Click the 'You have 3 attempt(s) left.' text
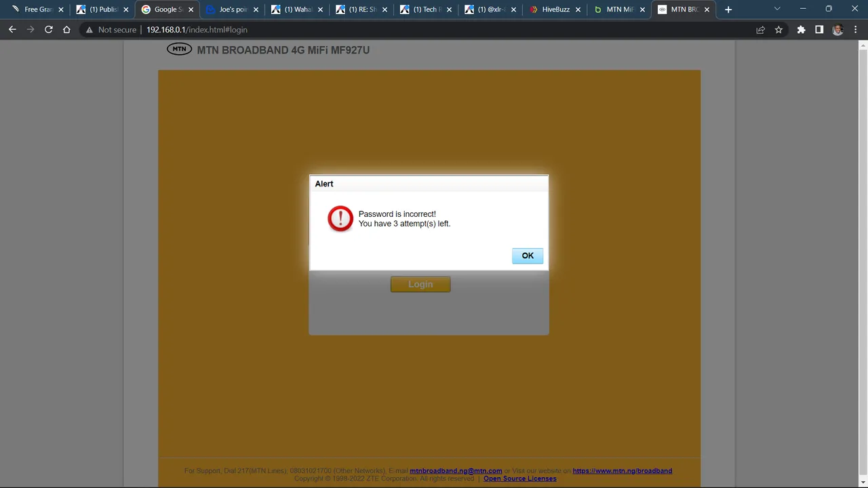Image resolution: width=868 pixels, height=488 pixels. (x=404, y=224)
